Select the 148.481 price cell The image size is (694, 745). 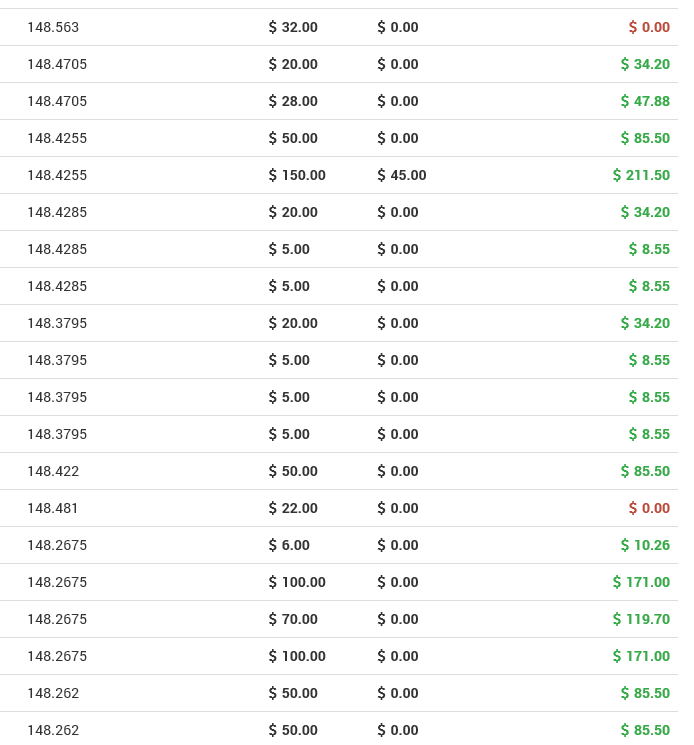[53, 508]
